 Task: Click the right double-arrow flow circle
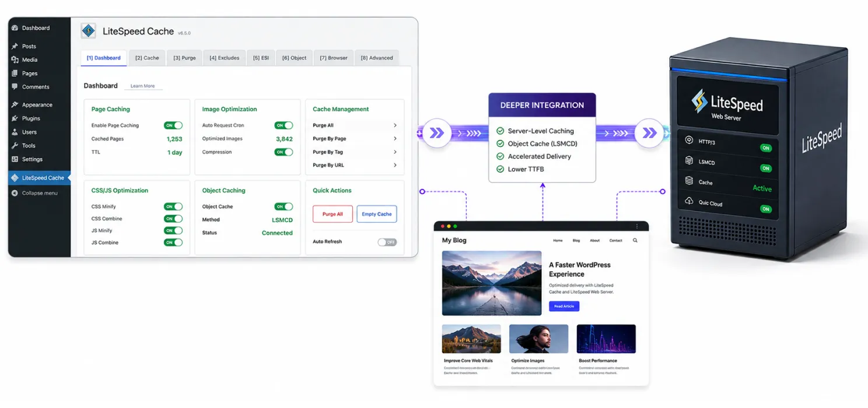(x=649, y=133)
